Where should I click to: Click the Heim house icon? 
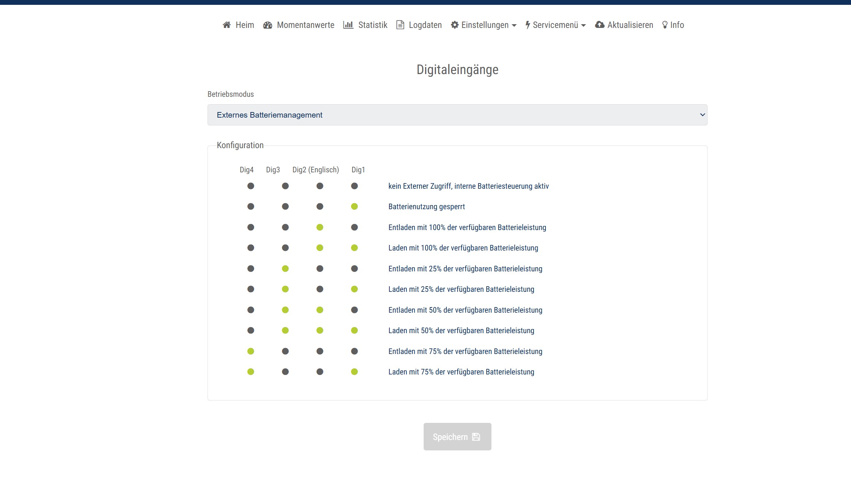click(x=227, y=25)
